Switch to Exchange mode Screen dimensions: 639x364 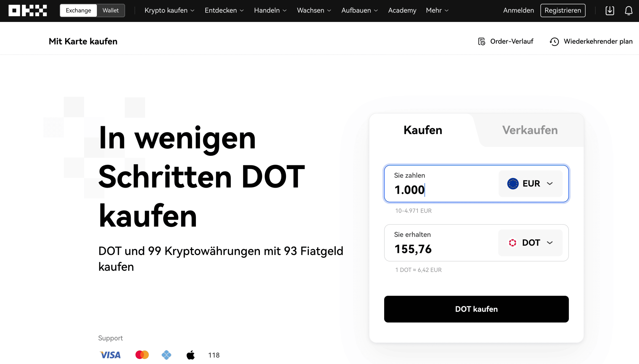(78, 10)
